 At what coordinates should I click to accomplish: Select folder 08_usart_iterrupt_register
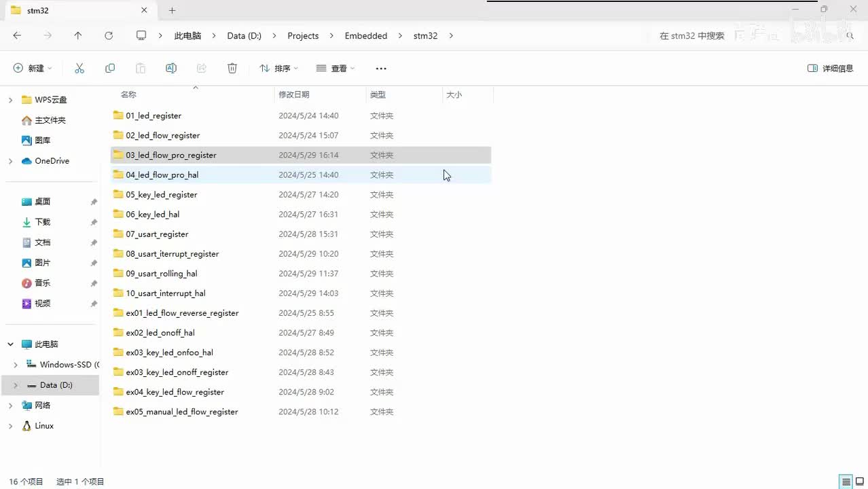pyautogui.click(x=301, y=253)
